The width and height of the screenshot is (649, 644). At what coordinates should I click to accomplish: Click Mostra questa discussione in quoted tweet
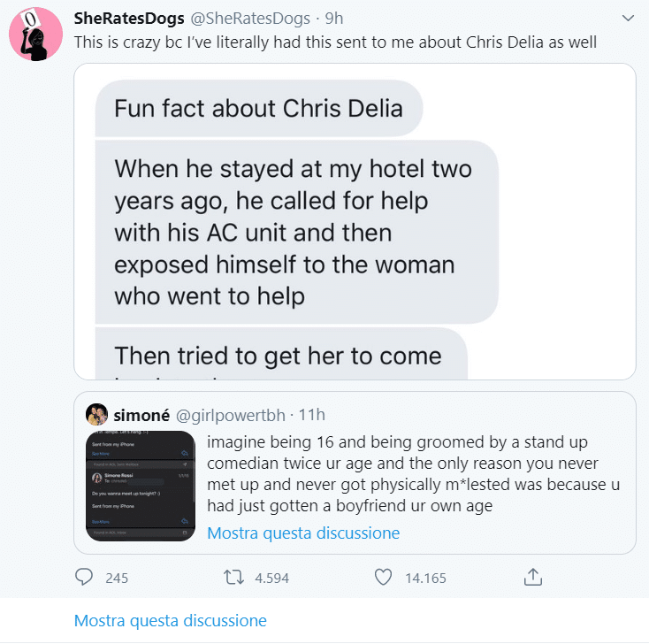coord(303,533)
